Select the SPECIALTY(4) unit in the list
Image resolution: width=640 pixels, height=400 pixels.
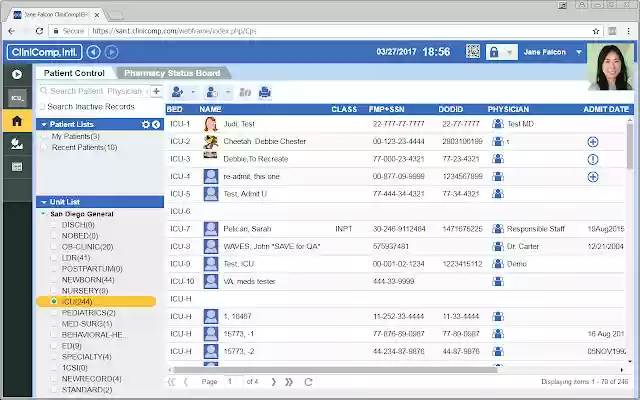[x=86, y=357]
